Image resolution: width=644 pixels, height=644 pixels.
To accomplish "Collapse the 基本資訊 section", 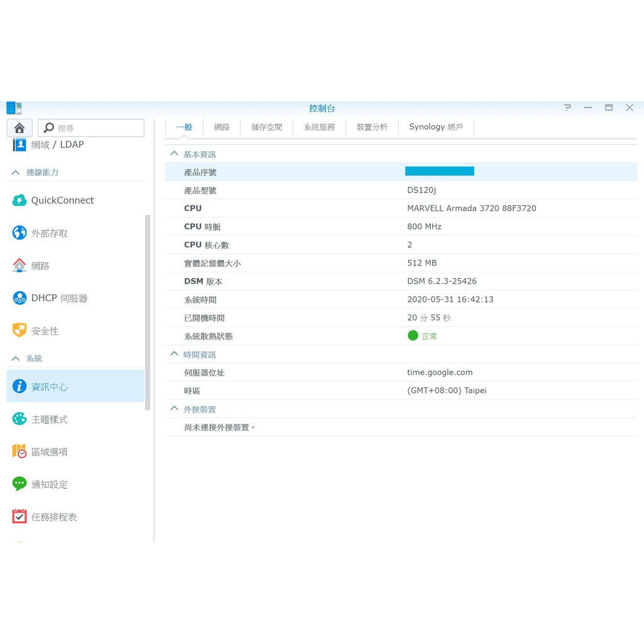I will click(x=174, y=154).
